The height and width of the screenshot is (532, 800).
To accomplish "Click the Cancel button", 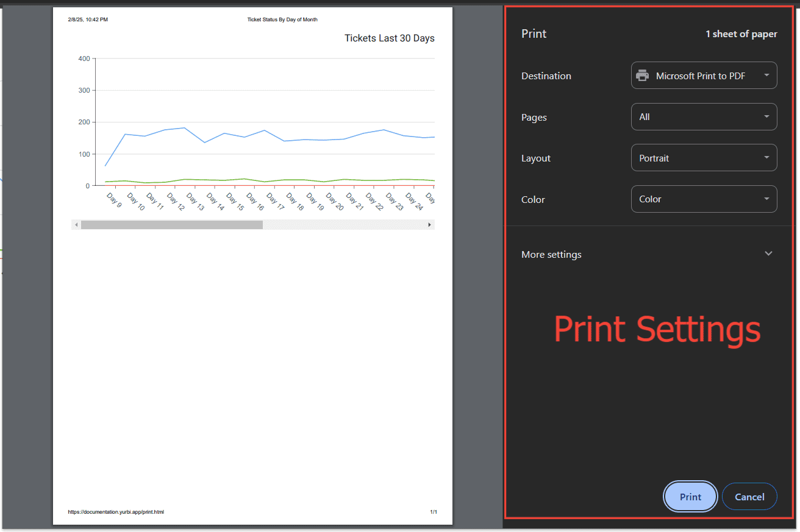I will coord(749,497).
